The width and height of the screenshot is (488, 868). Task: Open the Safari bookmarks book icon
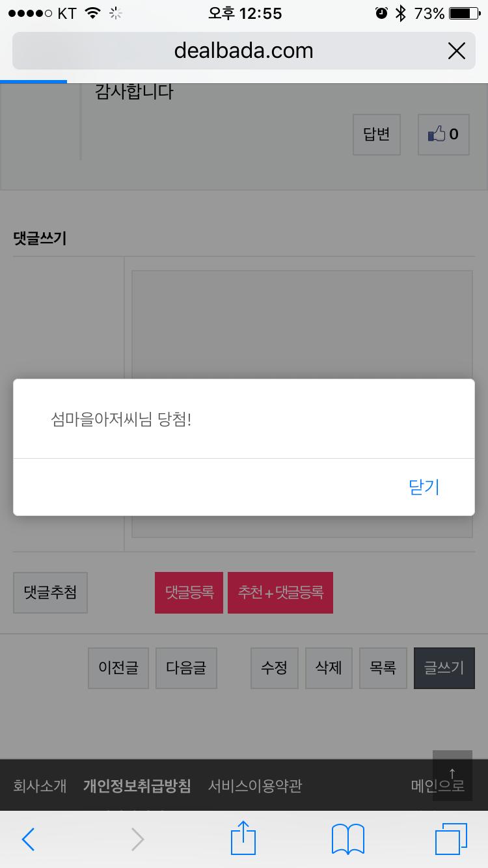pos(348,839)
